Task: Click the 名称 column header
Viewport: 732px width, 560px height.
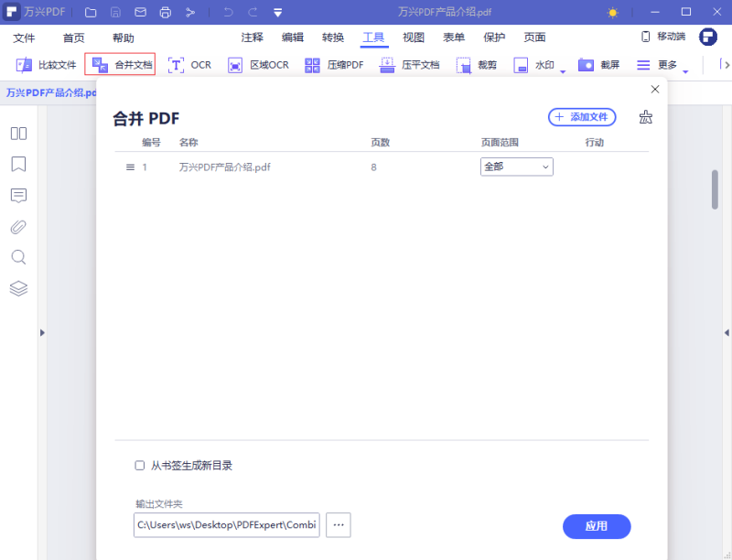Action: point(188,143)
